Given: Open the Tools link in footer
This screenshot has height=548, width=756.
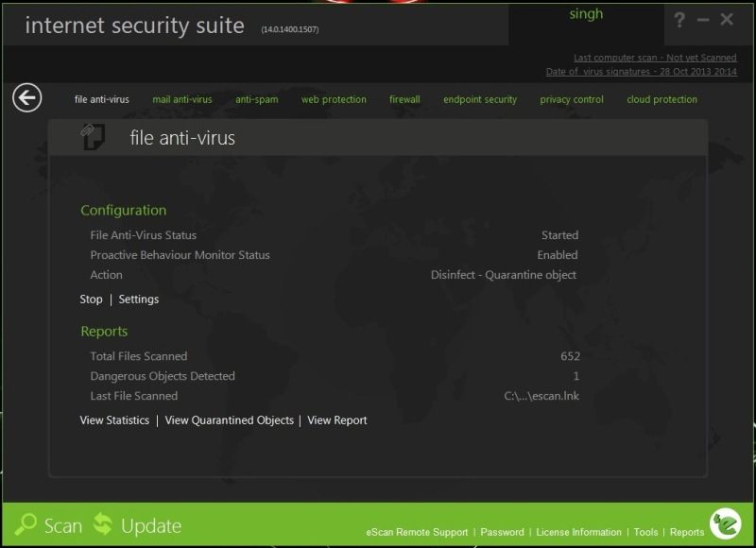Looking at the screenshot, I should pyautogui.click(x=645, y=532).
